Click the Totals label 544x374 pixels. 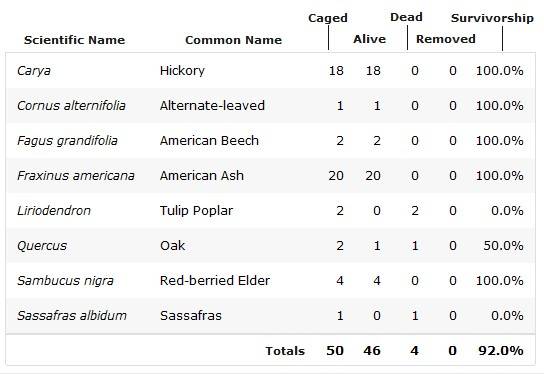click(x=285, y=351)
